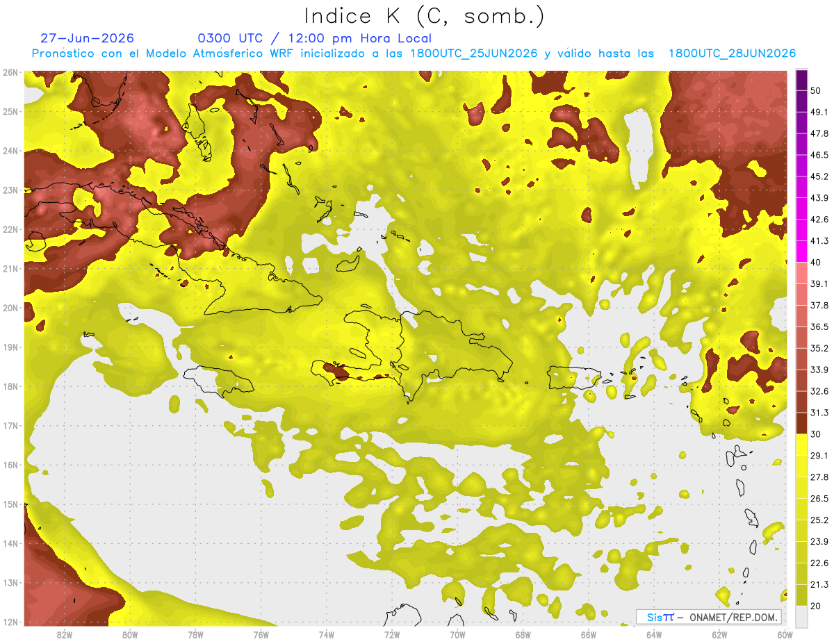Image resolution: width=834 pixels, height=644 pixels.
Task: Pick the dark brown swatch between 31.3 and 30
Action: point(801,423)
